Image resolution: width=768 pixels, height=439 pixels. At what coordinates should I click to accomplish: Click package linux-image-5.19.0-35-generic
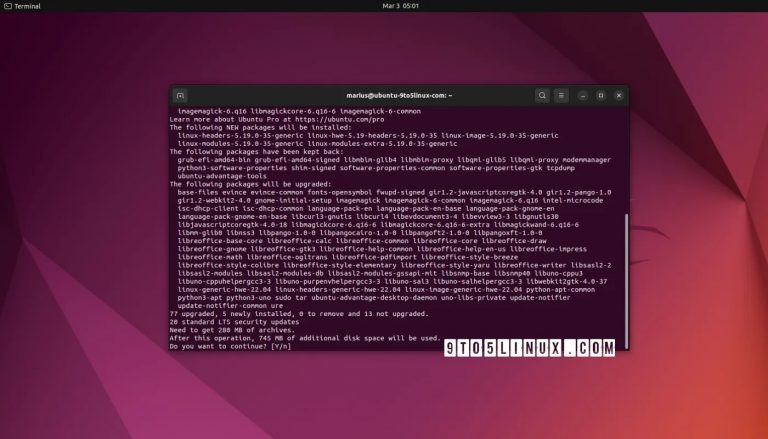pyautogui.click(x=500, y=135)
